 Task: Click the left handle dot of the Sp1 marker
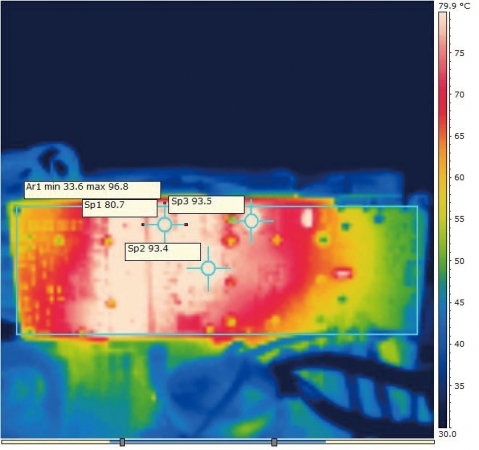pyautogui.click(x=143, y=225)
